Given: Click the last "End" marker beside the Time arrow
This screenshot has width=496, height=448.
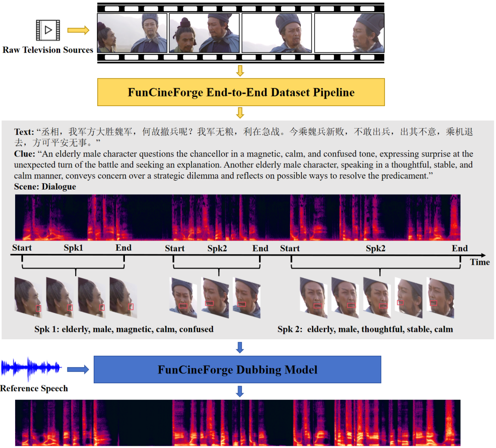Looking at the screenshot, I should pyautogui.click(x=460, y=248).
